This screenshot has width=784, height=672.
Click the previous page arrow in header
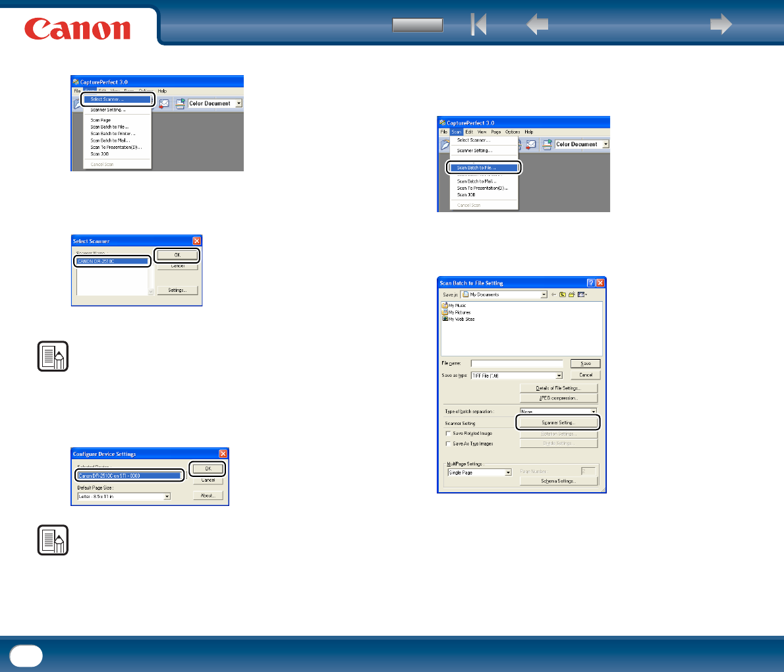[538, 26]
